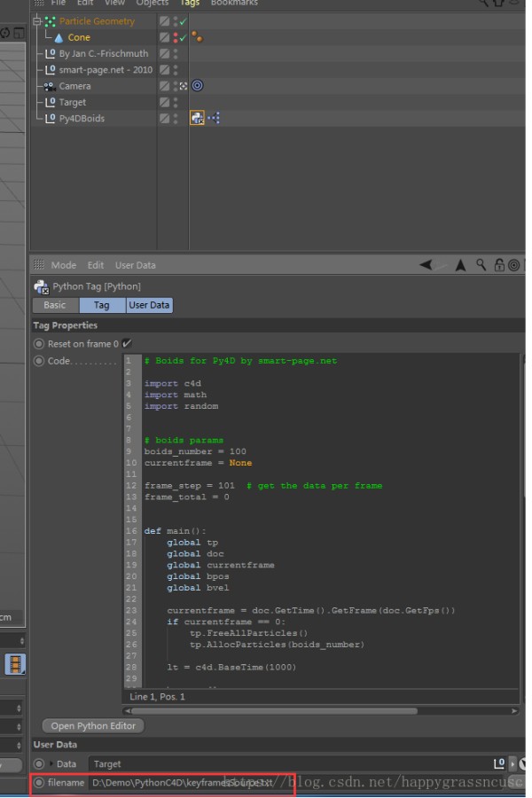
Task: Click the Python tag icon on Py4DBoids
Action: [x=197, y=118]
